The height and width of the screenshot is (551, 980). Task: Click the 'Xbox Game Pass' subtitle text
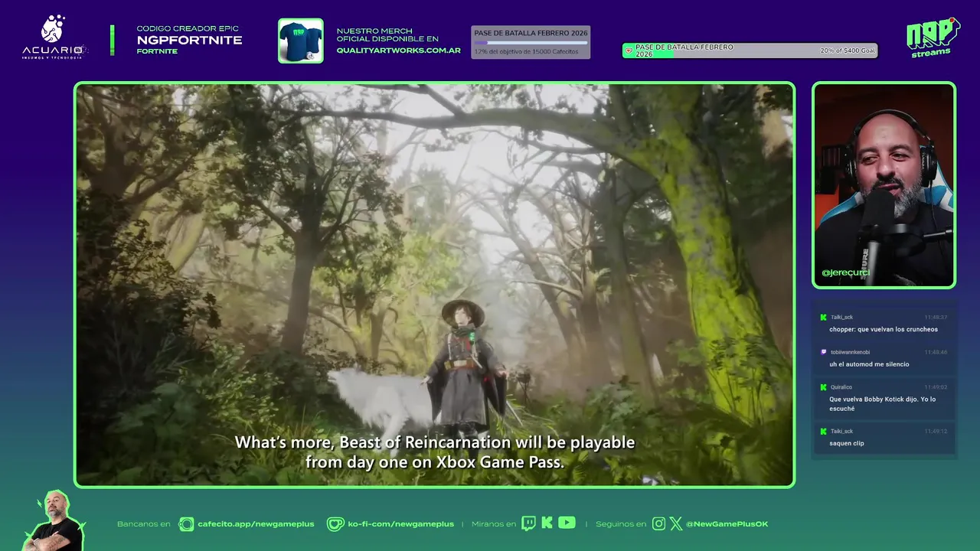point(500,462)
